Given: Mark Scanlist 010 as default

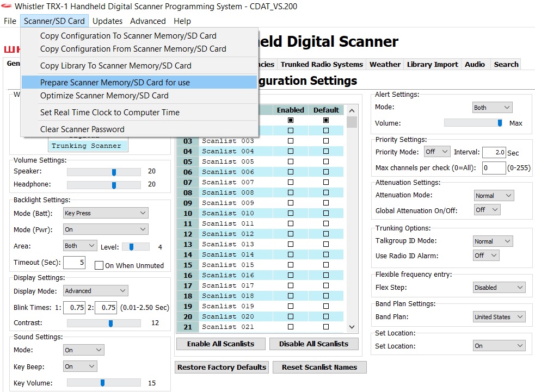Looking at the screenshot, I should coord(326,213).
